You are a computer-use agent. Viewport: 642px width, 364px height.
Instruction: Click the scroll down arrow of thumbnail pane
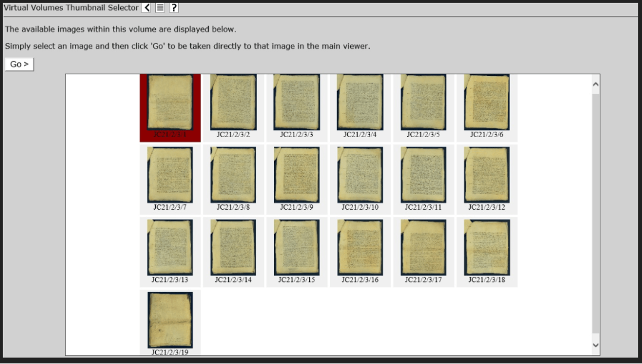[x=596, y=345]
